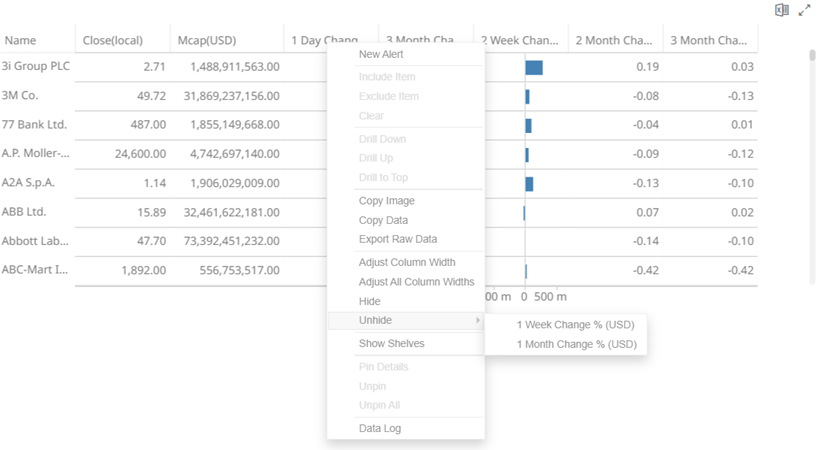Click Export Raw Data menu entry
821x450 pixels.
tap(398, 239)
